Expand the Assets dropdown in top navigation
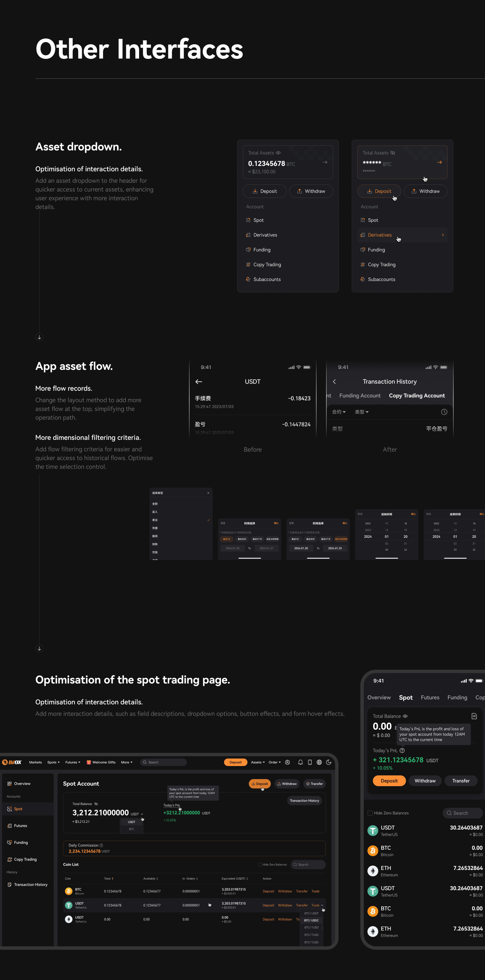This screenshot has width=485, height=980. click(258, 762)
